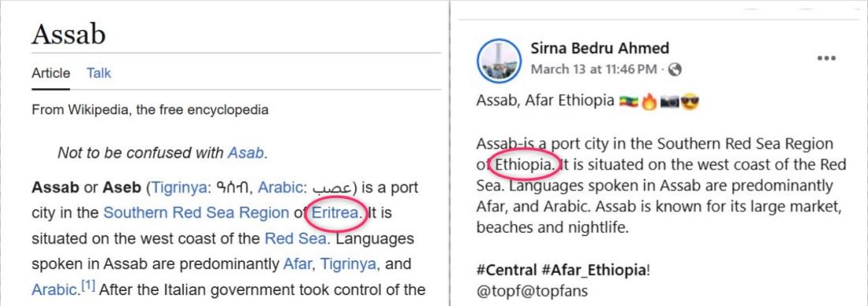Click the circled Eritrea link

[335, 212]
